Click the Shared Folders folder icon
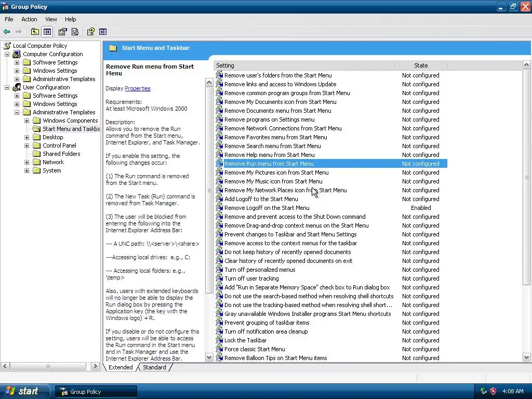 tap(37, 154)
